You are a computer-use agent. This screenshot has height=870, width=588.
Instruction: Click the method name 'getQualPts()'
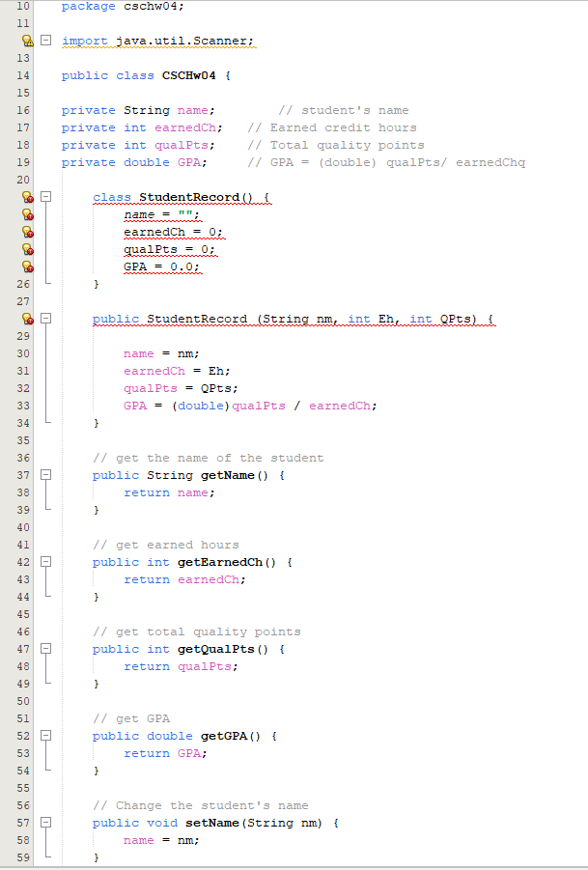pyautogui.click(x=223, y=649)
